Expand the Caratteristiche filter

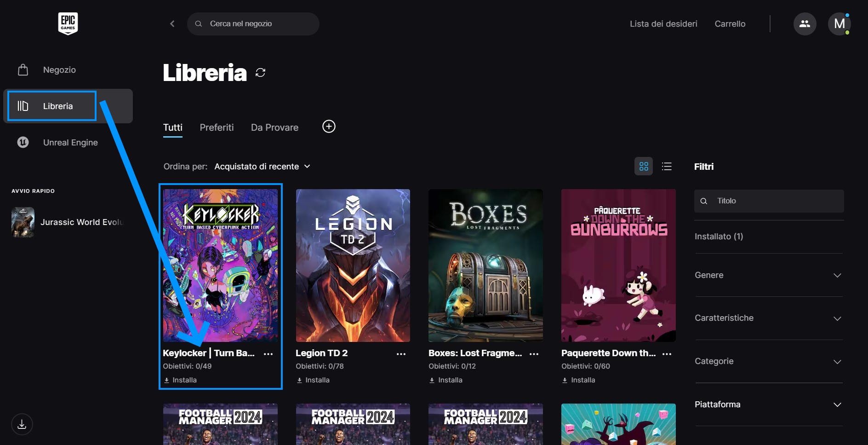769,318
